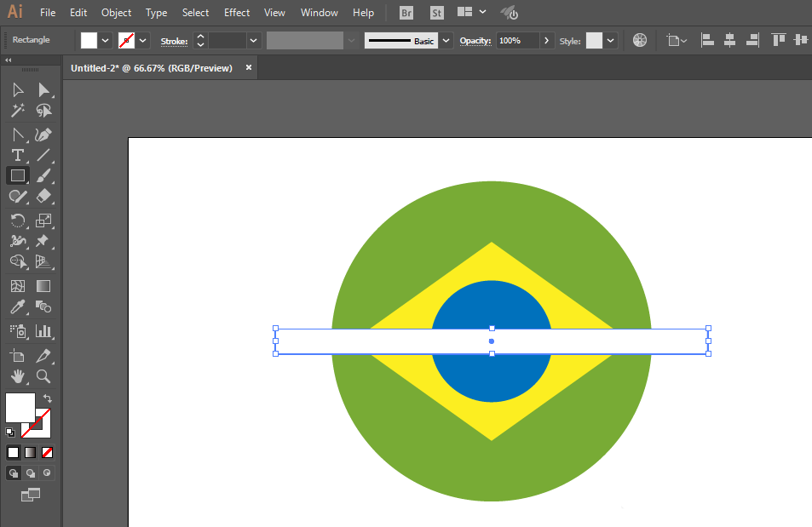Reset to default fill and stroke

(x=10, y=432)
